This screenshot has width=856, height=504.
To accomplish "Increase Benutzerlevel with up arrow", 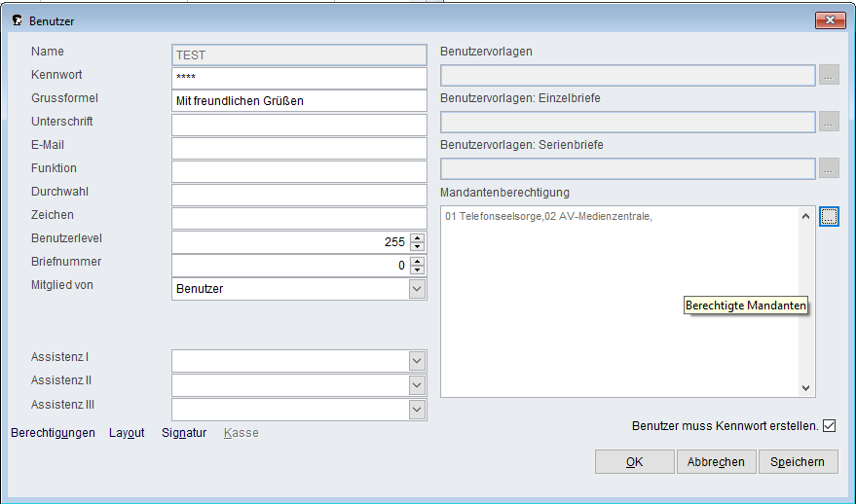I will [418, 237].
